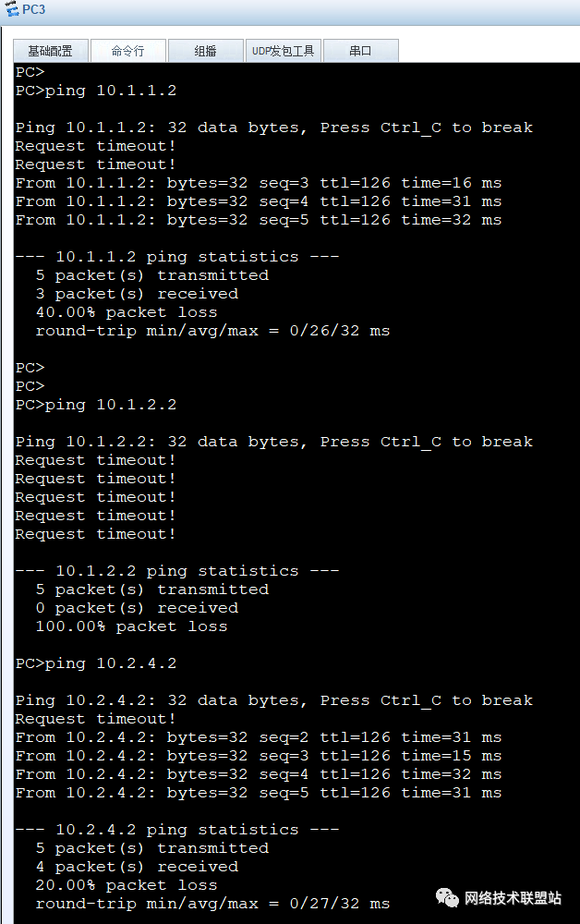This screenshot has width=580, height=924.
Task: Select the 组播 tab
Action: pyautogui.click(x=206, y=51)
